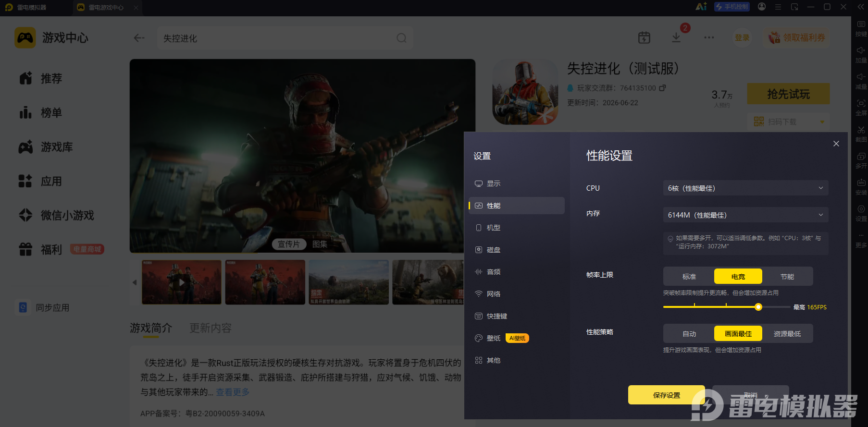Open 按键 key mapping in right toolbar
The width and height of the screenshot is (868, 427).
click(861, 28)
